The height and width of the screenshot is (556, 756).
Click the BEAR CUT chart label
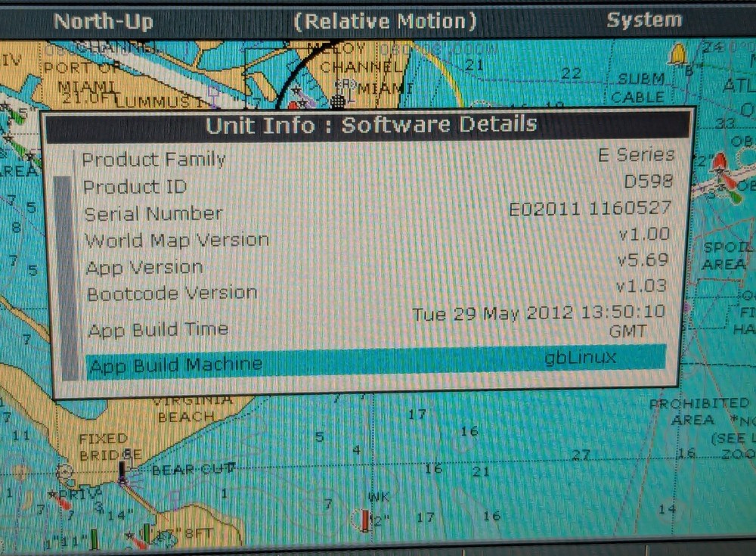pyautogui.click(x=194, y=469)
